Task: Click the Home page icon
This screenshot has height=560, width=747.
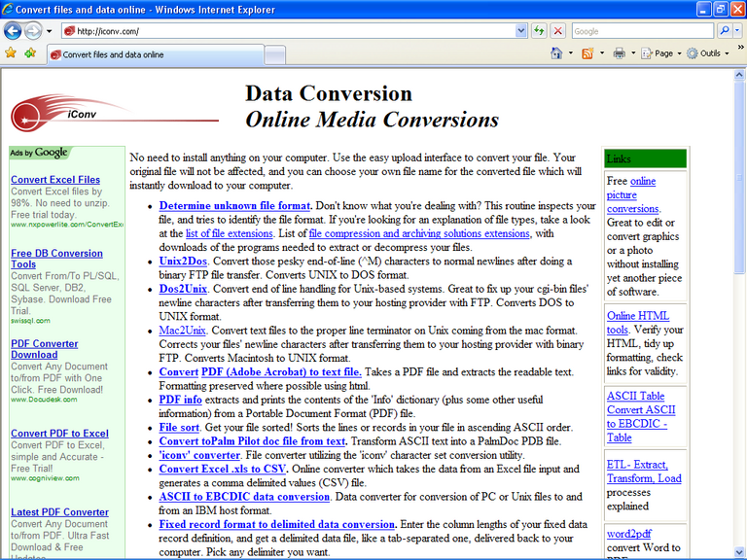Action: [556, 53]
